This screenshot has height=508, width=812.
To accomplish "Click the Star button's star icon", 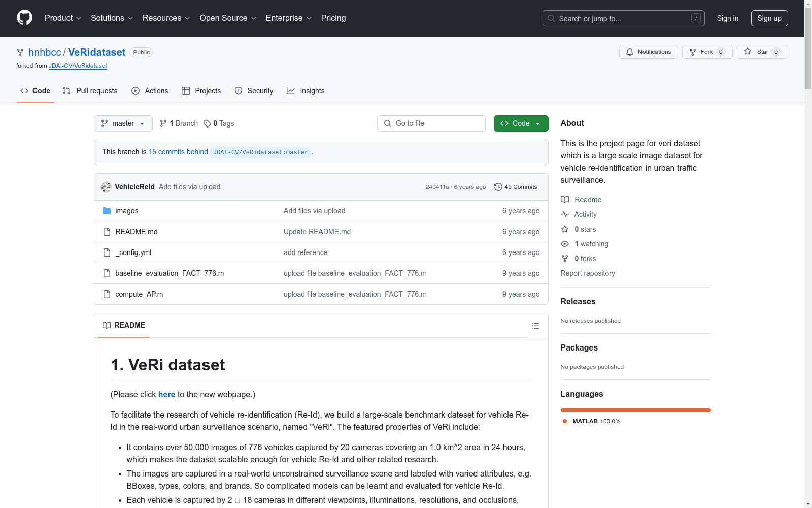I will pos(748,51).
